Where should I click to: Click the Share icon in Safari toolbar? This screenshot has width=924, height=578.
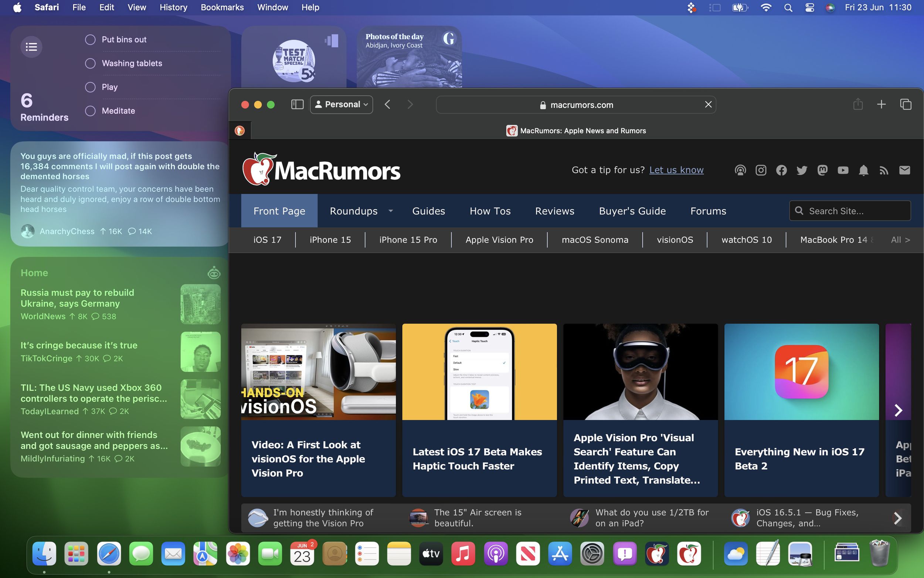tap(857, 104)
